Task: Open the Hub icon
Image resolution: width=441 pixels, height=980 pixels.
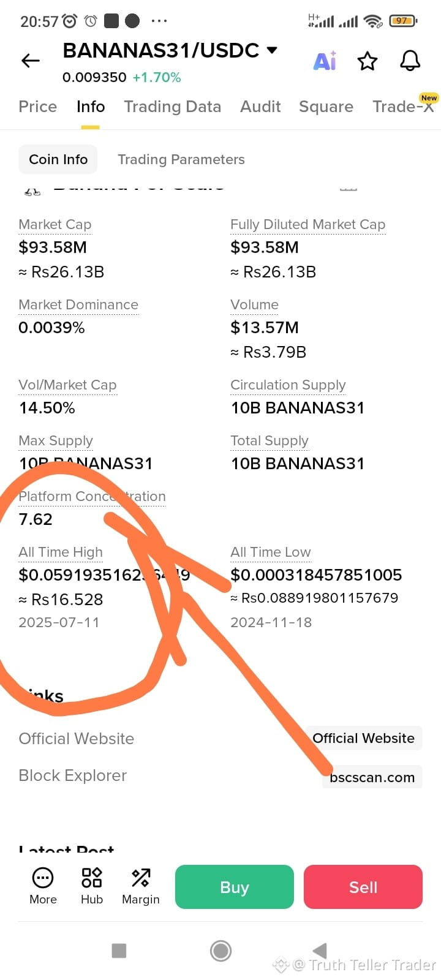Action: 92,885
